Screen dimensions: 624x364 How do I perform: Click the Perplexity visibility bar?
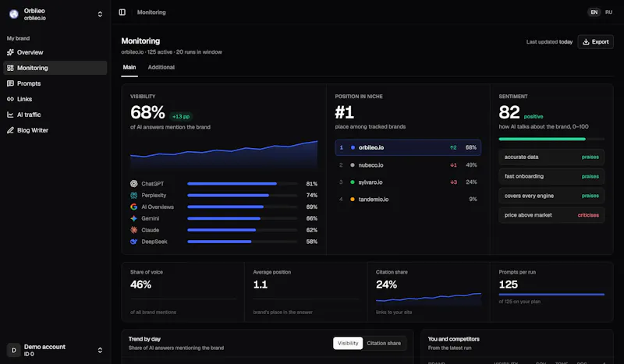[243, 196]
